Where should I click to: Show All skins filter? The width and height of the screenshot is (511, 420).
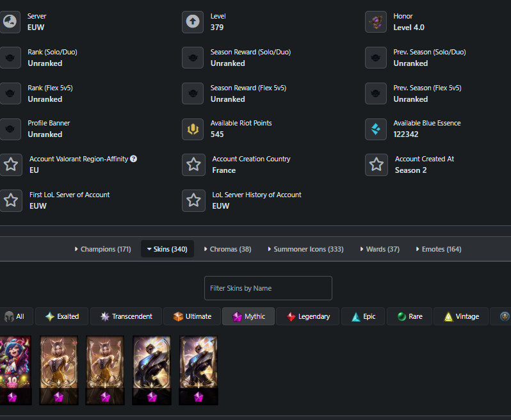point(15,316)
